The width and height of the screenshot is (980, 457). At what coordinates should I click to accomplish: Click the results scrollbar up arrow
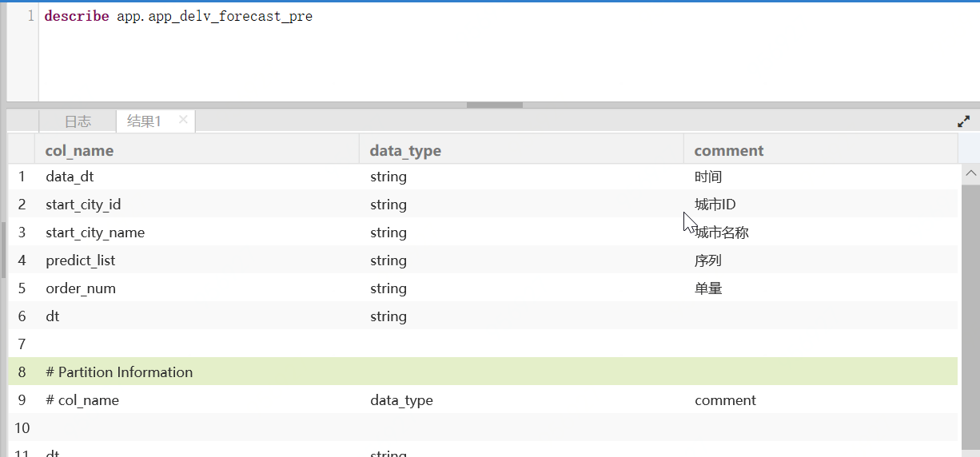[x=971, y=173]
